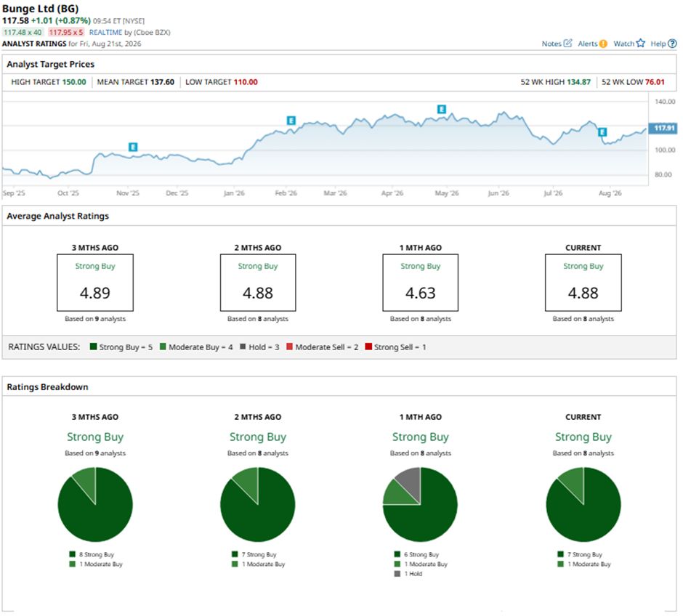Click the HIGH TARGET 150.00 value

pyautogui.click(x=74, y=82)
